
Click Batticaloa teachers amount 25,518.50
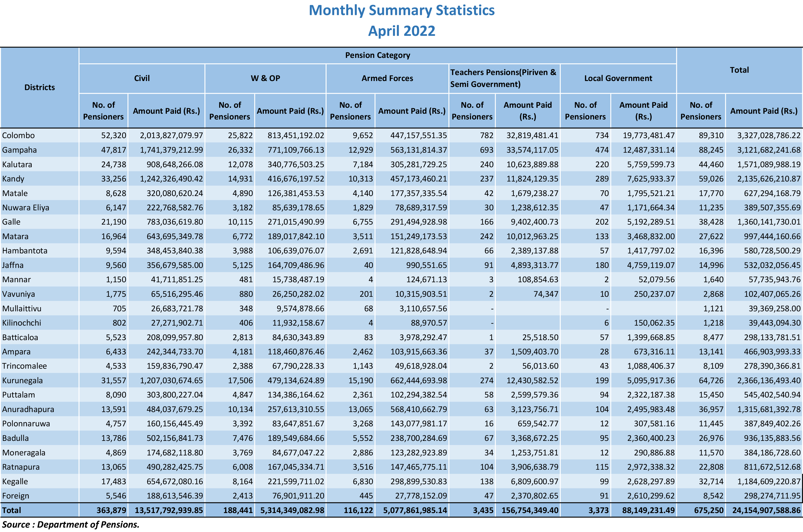click(540, 338)
